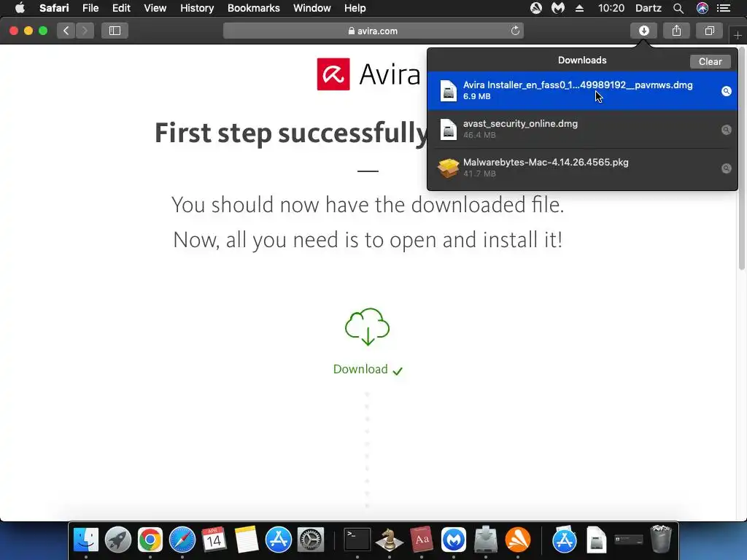Open the Help menu

(x=355, y=8)
